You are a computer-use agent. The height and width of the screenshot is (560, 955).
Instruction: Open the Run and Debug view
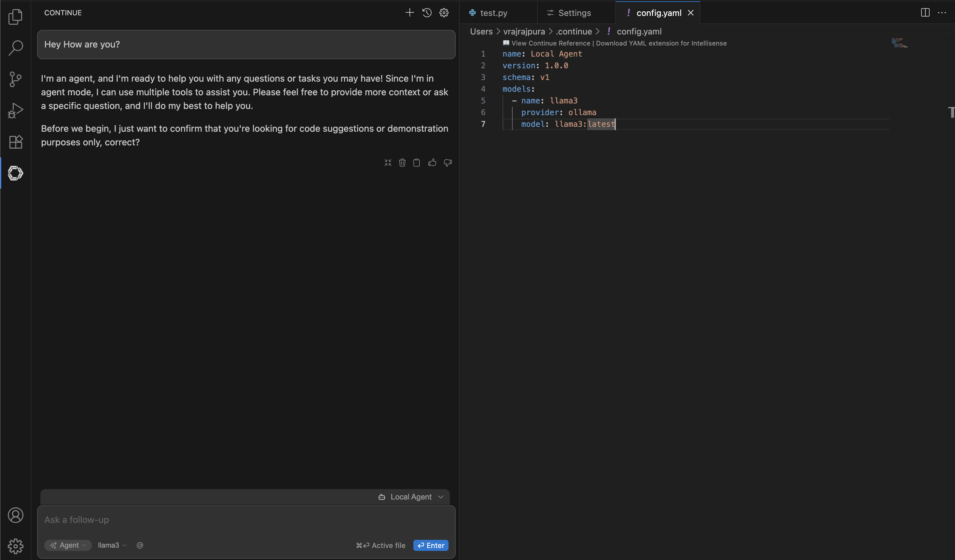[x=16, y=111]
